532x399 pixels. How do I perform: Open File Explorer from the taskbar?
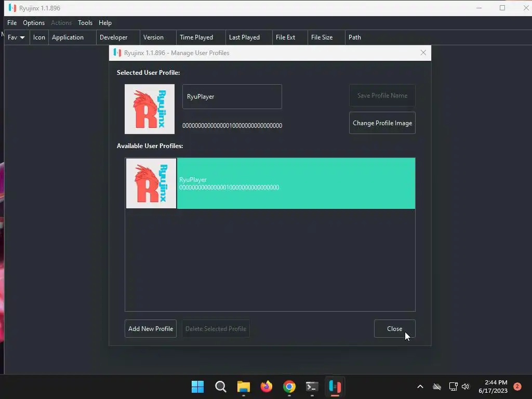[244, 387]
